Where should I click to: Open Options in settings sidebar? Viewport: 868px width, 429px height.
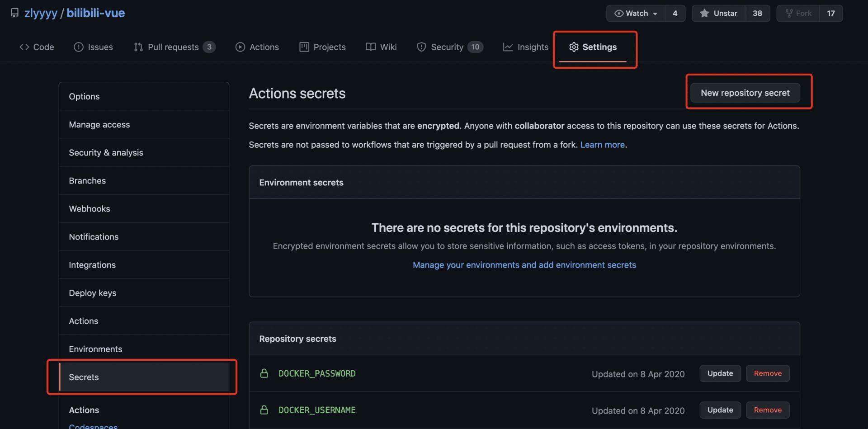pos(144,96)
